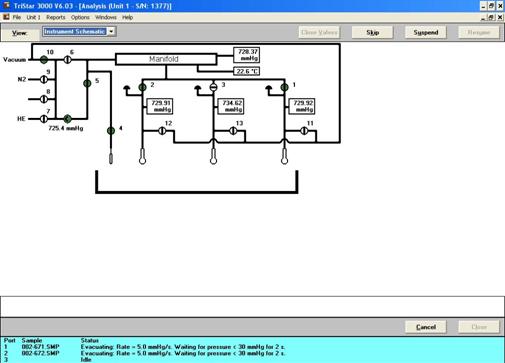Click the 734.62 mmHg port 3 reading
Screen dimensions: 505x363
[x=231, y=106]
